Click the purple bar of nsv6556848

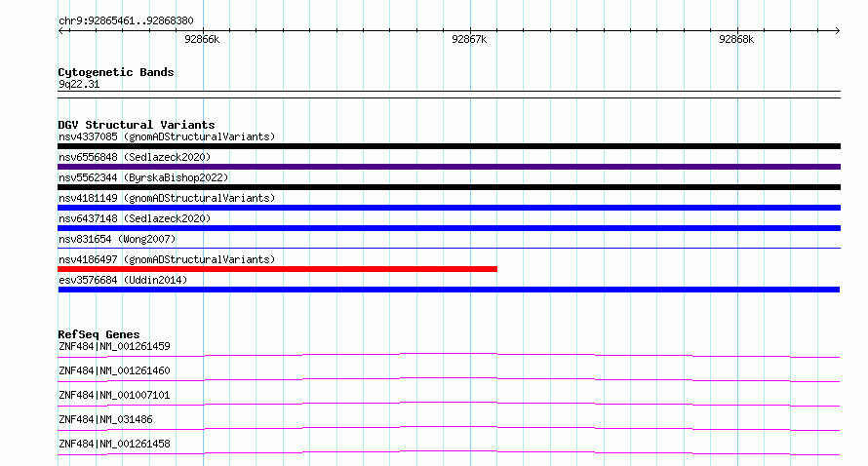click(x=449, y=167)
